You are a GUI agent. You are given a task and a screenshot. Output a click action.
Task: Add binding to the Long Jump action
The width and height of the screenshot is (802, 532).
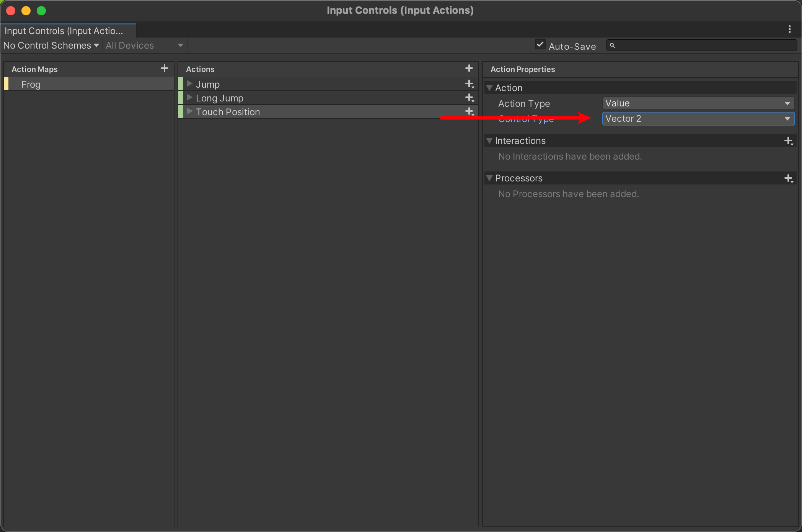[469, 98]
